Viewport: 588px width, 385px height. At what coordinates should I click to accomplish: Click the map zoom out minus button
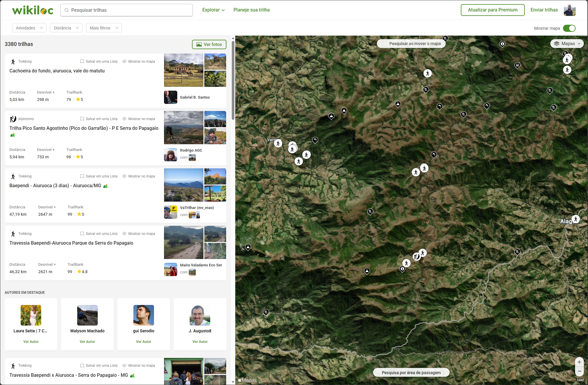(579, 371)
